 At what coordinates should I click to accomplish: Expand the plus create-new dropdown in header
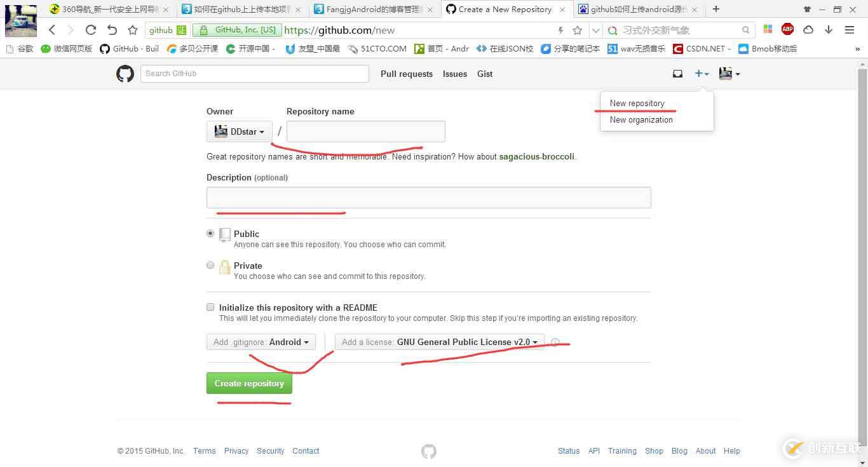click(702, 74)
